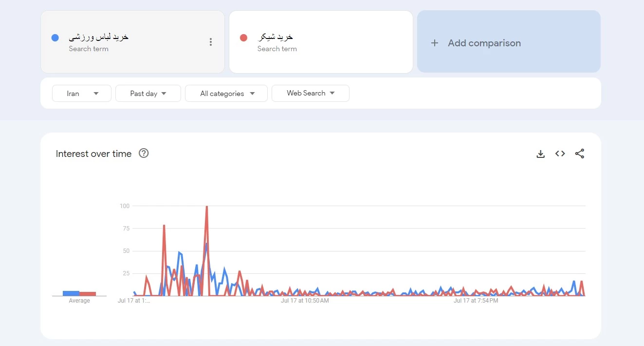Download the Interest over time CSV
Image resolution: width=644 pixels, height=346 pixels.
click(x=540, y=154)
